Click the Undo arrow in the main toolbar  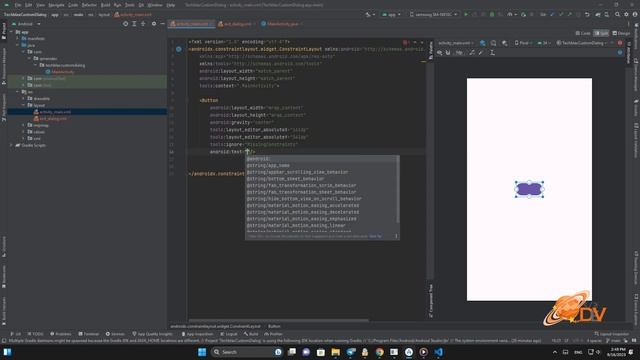tap(587, 14)
